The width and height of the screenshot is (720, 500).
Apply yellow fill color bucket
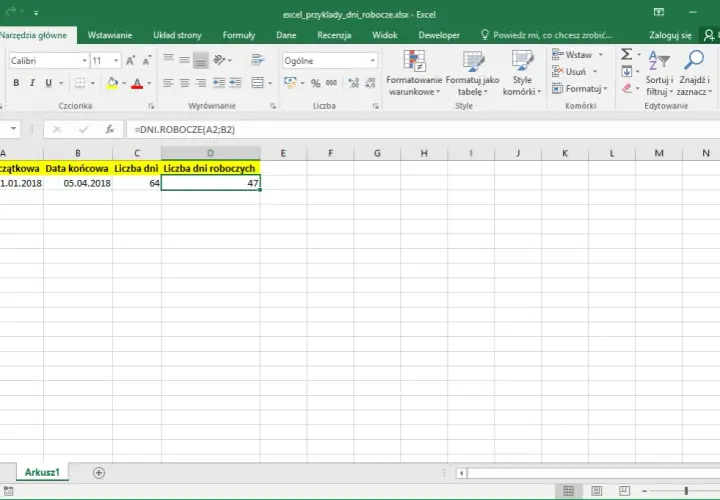coord(112,83)
